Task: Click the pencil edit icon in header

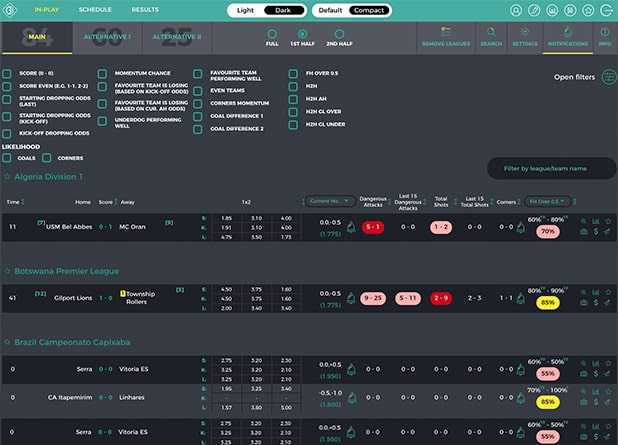Action: click(534, 10)
